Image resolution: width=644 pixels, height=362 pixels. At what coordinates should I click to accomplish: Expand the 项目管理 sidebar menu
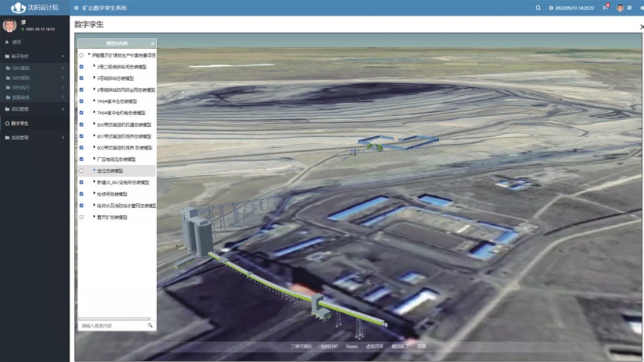pyautogui.click(x=34, y=109)
